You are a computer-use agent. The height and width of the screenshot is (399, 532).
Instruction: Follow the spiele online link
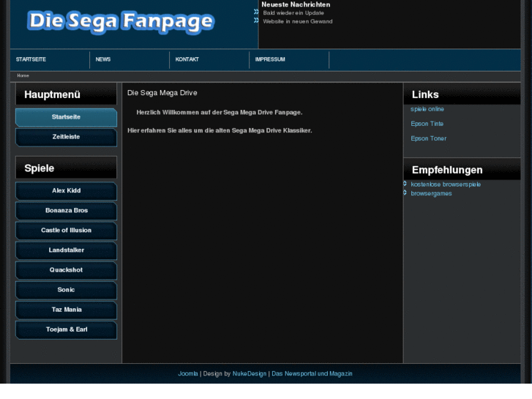[x=427, y=109]
